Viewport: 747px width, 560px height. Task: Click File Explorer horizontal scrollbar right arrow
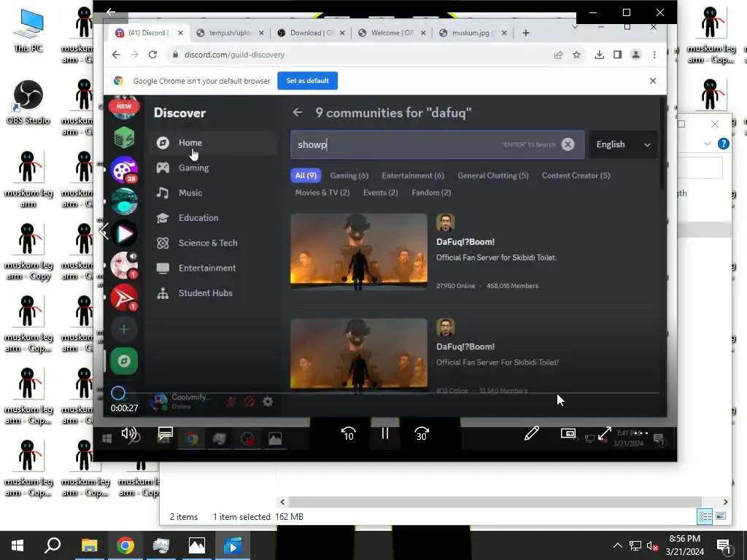click(726, 502)
